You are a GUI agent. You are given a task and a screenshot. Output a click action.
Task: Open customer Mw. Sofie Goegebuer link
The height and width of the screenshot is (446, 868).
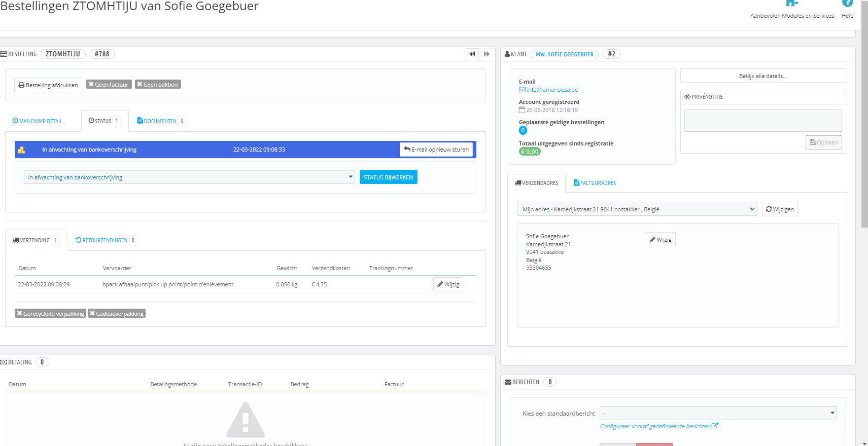tap(565, 54)
